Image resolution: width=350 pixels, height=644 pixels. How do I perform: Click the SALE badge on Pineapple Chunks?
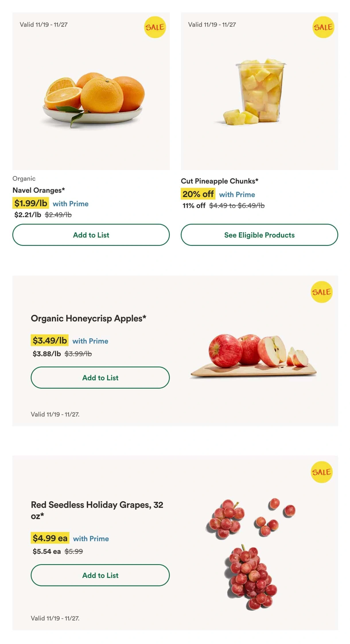(323, 27)
